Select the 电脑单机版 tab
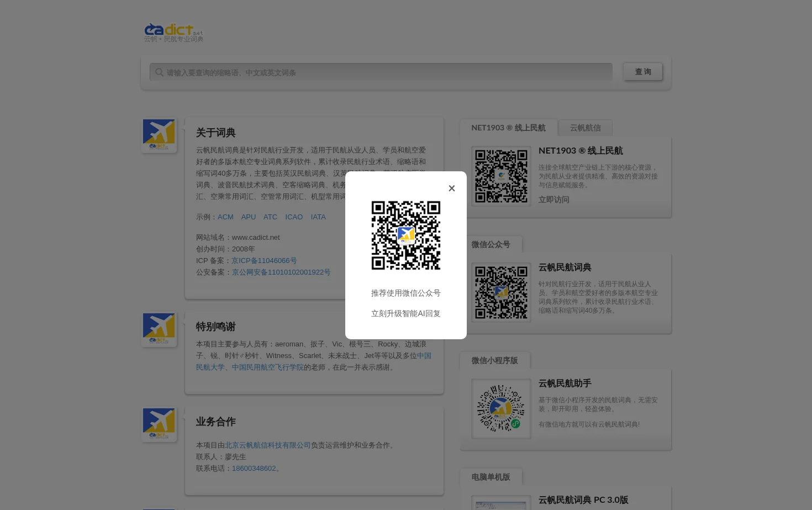The height and width of the screenshot is (510, 812). [x=491, y=477]
